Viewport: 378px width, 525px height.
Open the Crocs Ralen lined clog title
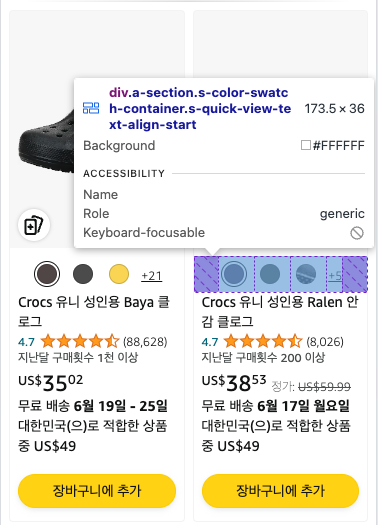click(280, 312)
